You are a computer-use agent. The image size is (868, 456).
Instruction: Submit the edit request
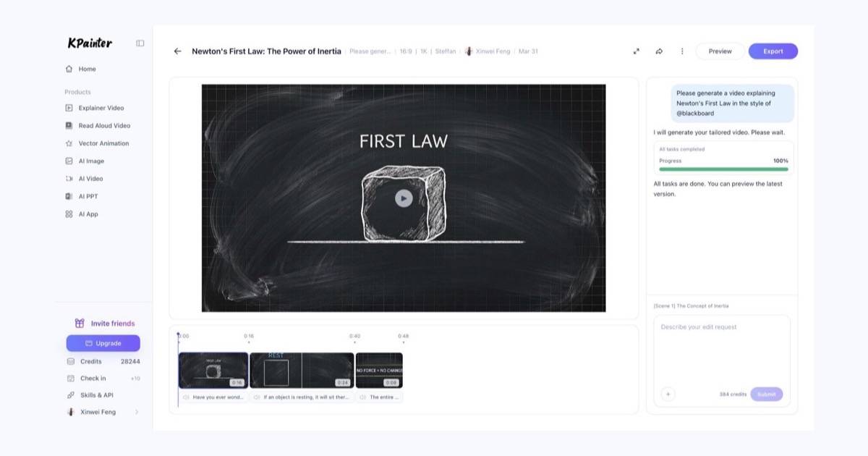coord(766,394)
